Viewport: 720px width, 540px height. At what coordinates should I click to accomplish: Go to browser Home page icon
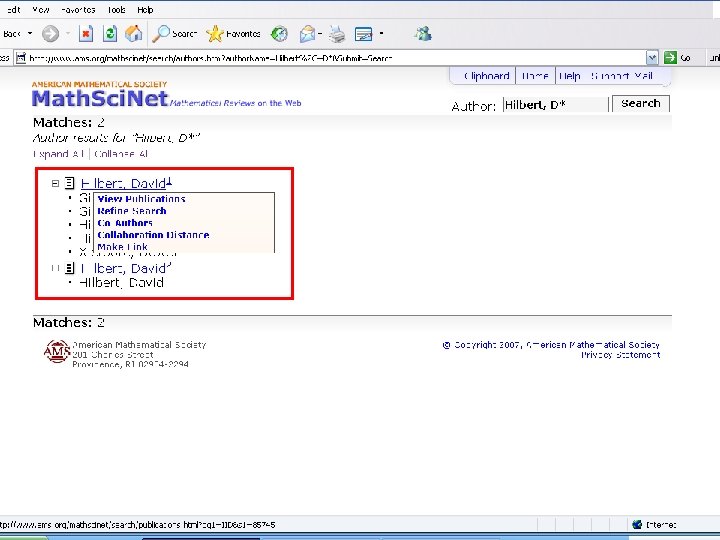[x=134, y=34]
